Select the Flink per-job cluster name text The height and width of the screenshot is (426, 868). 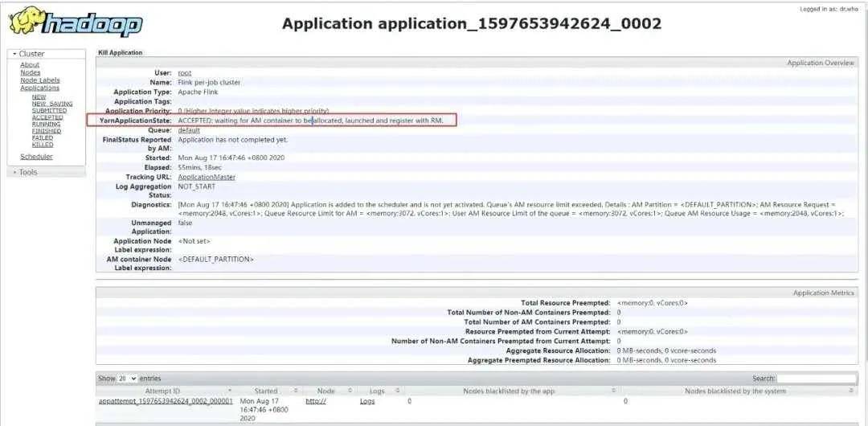click(209, 83)
